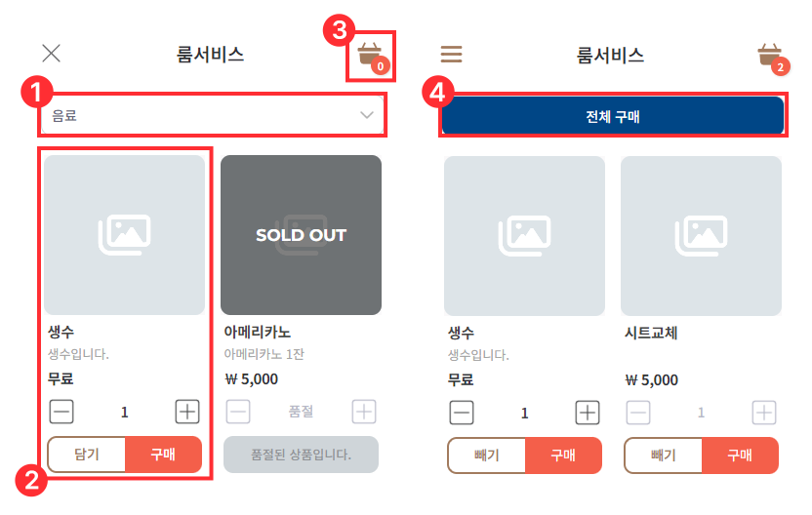Select the SOLD OUT 아메리카노 thumbnail
Screen dimensions: 812x515
(x=301, y=235)
